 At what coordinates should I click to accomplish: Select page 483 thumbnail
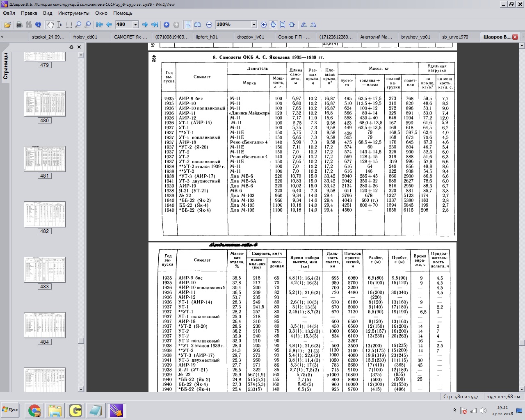tap(44, 270)
